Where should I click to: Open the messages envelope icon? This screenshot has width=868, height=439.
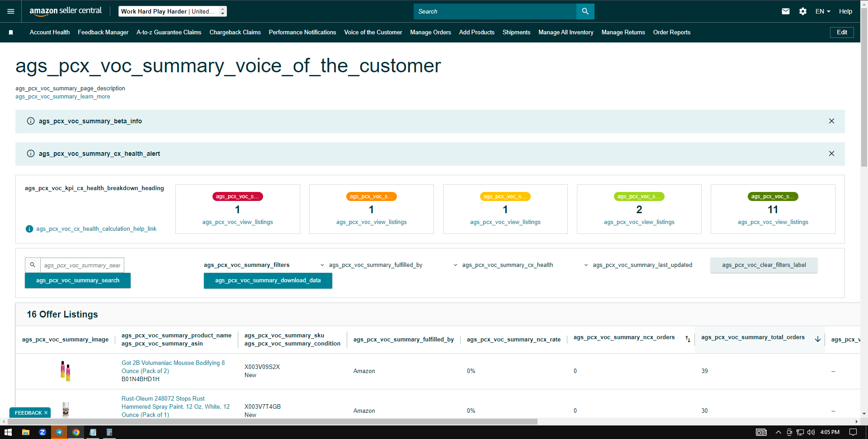[x=786, y=11]
